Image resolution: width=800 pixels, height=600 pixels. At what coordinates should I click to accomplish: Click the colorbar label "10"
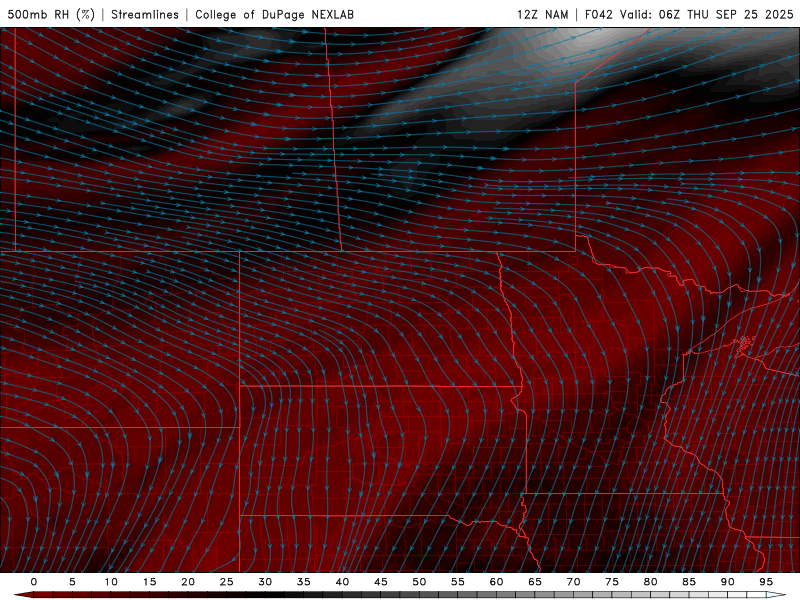pyautogui.click(x=111, y=582)
